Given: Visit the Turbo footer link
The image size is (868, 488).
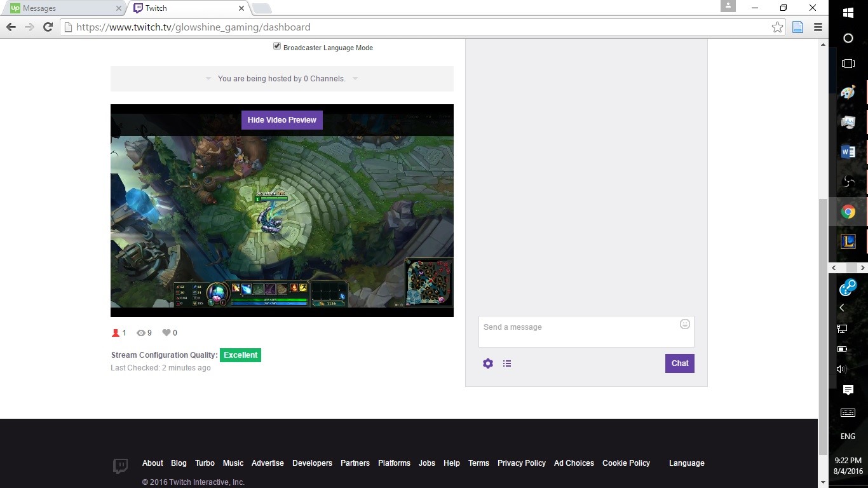Looking at the screenshot, I should click(x=205, y=463).
